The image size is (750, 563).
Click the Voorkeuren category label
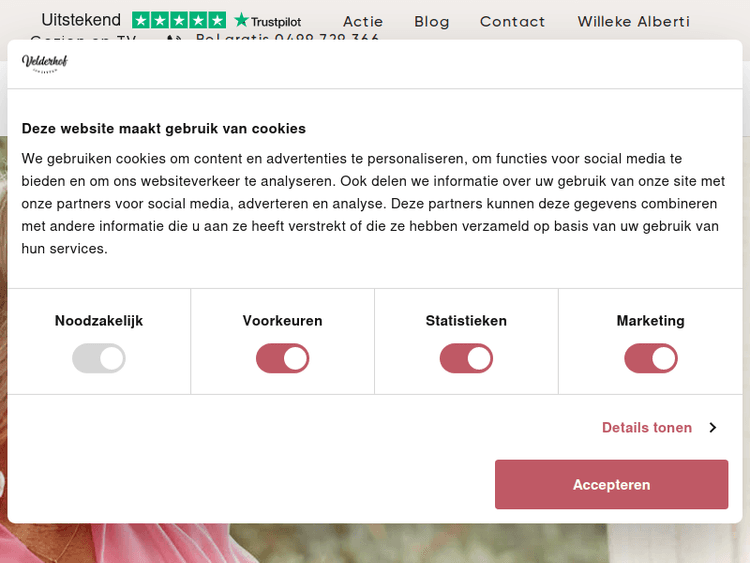tap(283, 321)
